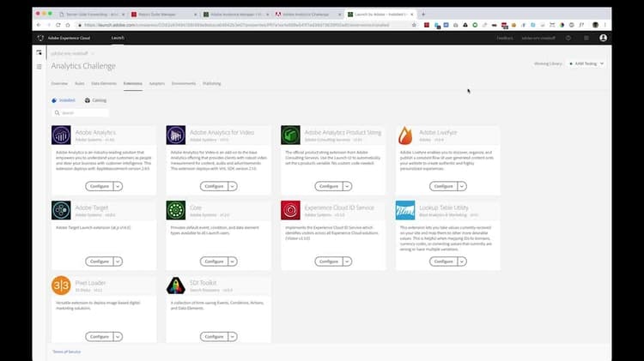The width and height of the screenshot is (644, 361).
Task: Switch to the Catalog extensions view
Action: point(95,100)
